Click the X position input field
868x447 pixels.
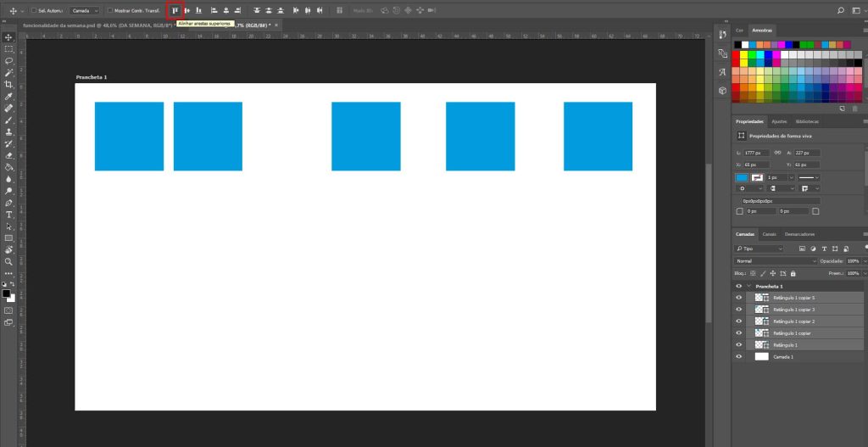(x=755, y=165)
